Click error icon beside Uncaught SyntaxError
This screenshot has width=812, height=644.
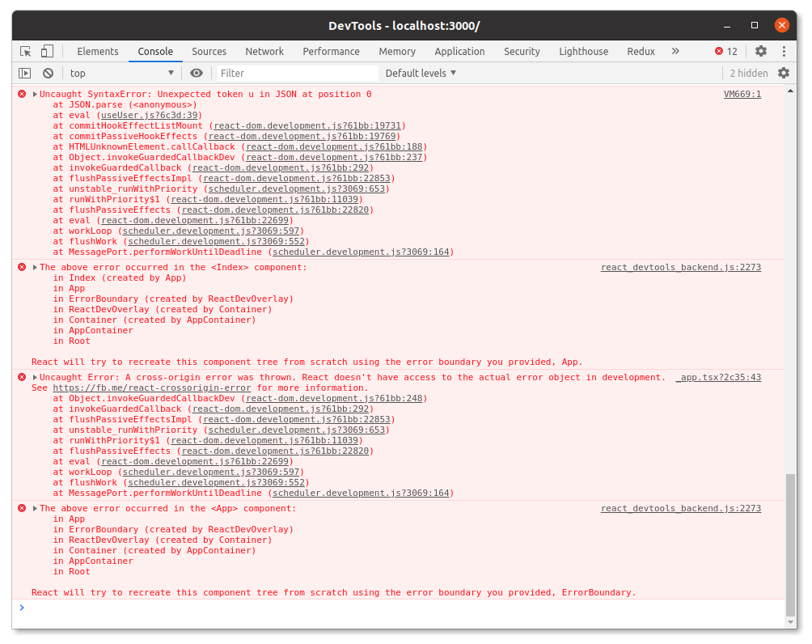click(x=22, y=94)
